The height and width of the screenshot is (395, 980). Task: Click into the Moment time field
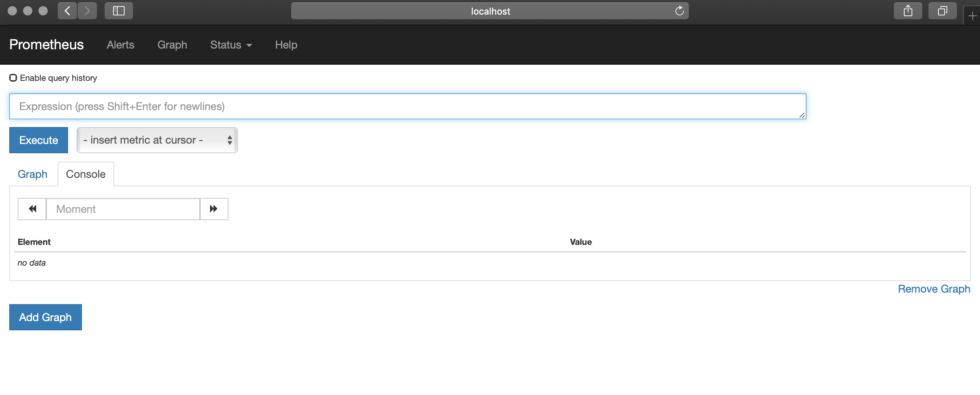coord(123,209)
